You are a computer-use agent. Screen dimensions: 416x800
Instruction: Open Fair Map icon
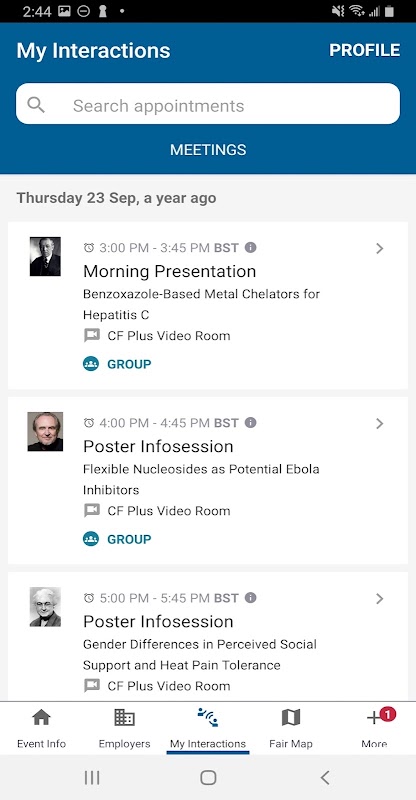coord(290,718)
